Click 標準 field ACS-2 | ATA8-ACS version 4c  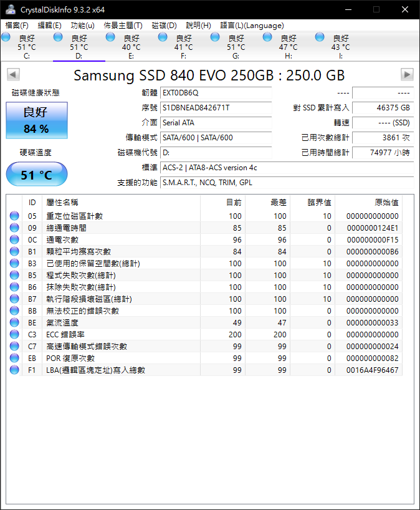click(287, 168)
